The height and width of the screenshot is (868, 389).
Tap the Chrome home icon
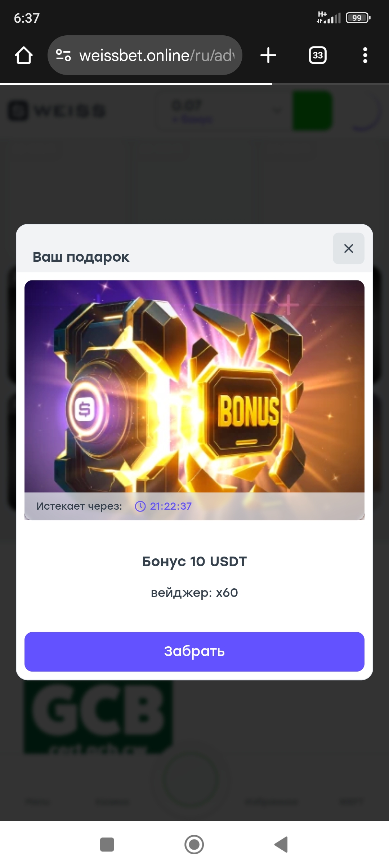24,55
